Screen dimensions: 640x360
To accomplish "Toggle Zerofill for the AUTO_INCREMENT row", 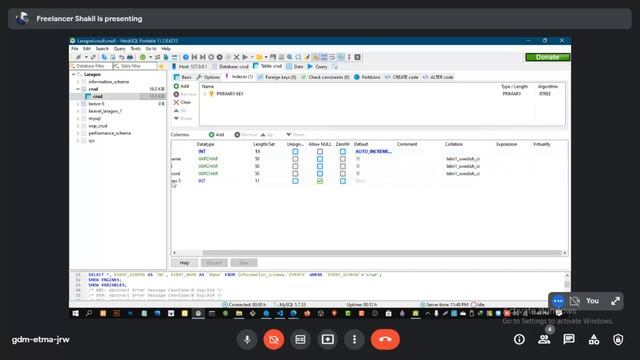I will click(343, 151).
